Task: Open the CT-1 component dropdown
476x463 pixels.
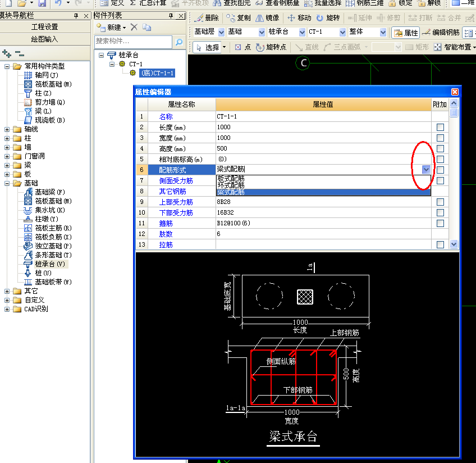Action: pos(342,32)
